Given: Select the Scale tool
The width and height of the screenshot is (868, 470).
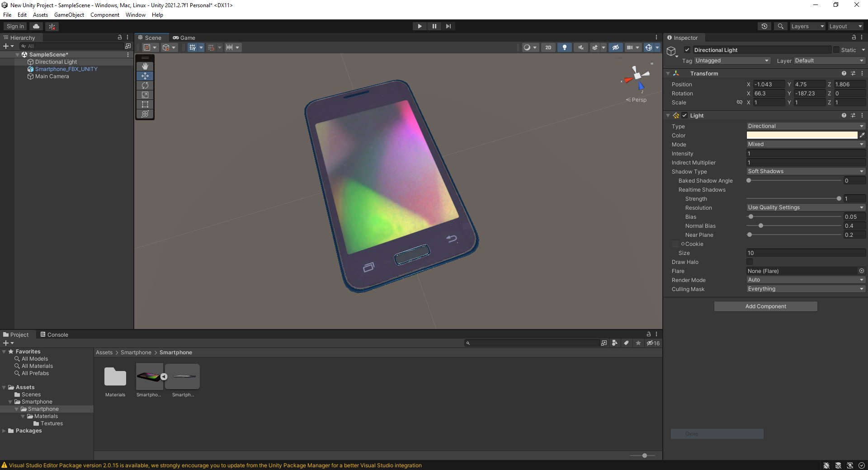Looking at the screenshot, I should click(x=145, y=95).
